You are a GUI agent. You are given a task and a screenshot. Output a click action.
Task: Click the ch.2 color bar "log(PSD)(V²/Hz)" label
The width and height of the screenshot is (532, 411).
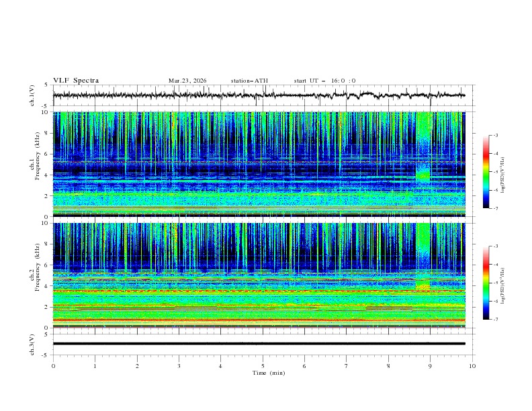click(x=503, y=286)
